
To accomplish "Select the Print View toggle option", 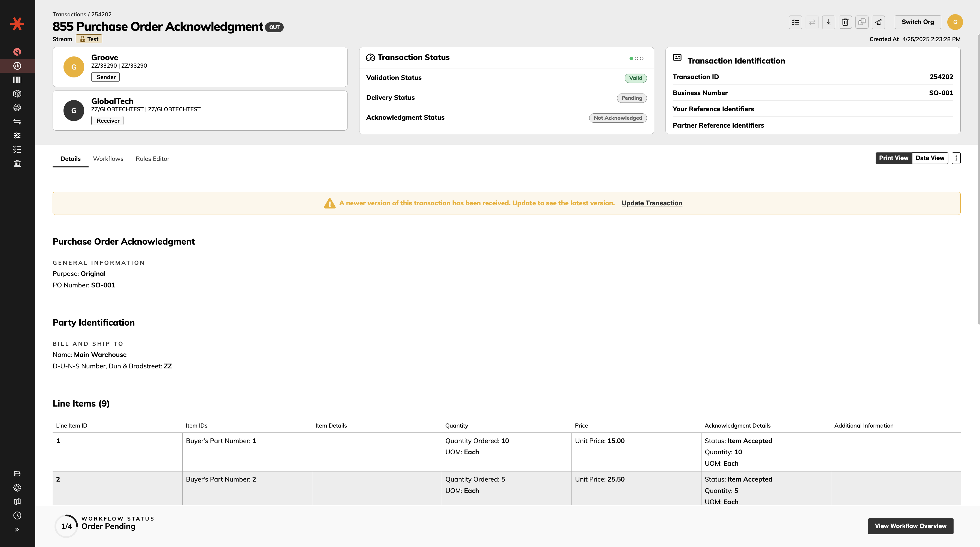I will click(893, 158).
